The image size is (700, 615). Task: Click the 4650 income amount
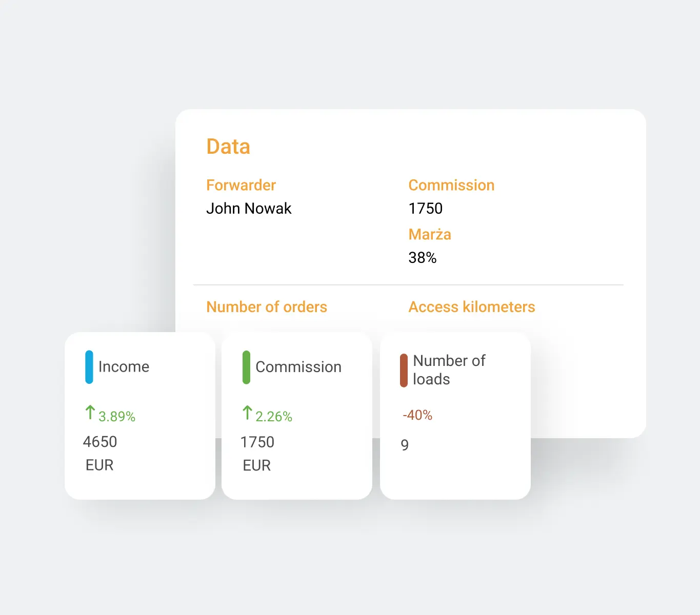[x=100, y=442]
